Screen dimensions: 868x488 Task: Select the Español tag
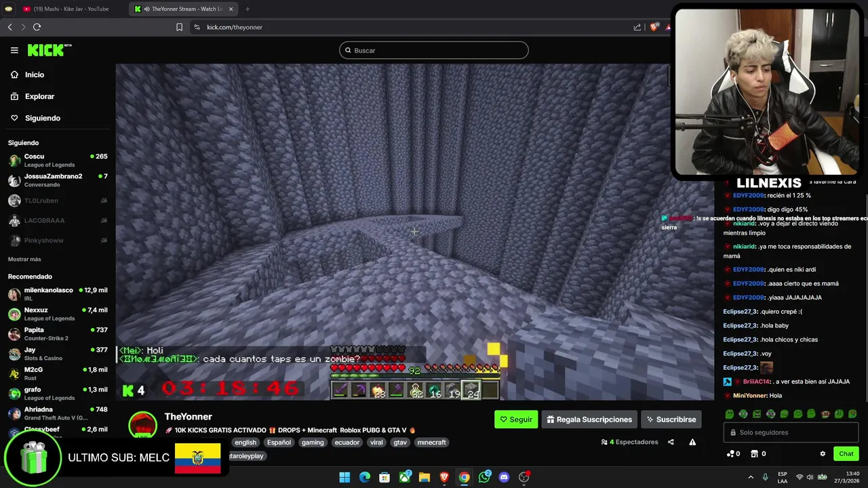[x=279, y=443]
